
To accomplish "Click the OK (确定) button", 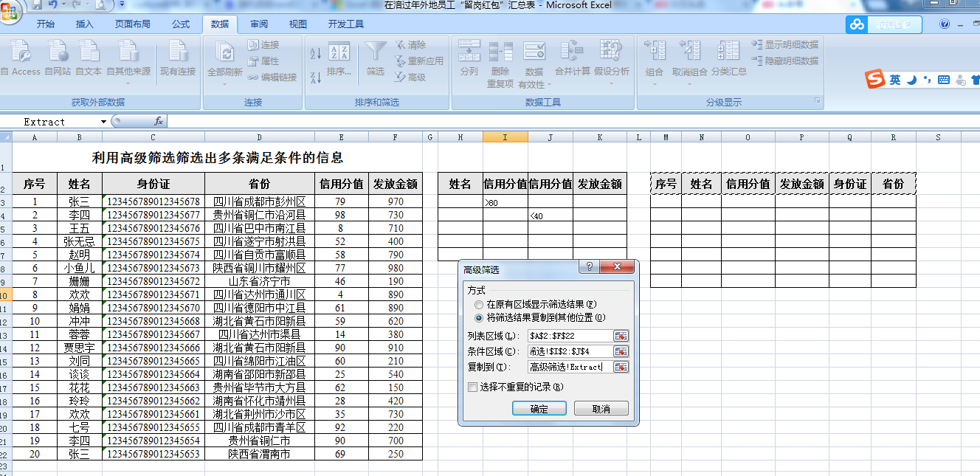I will (x=539, y=409).
